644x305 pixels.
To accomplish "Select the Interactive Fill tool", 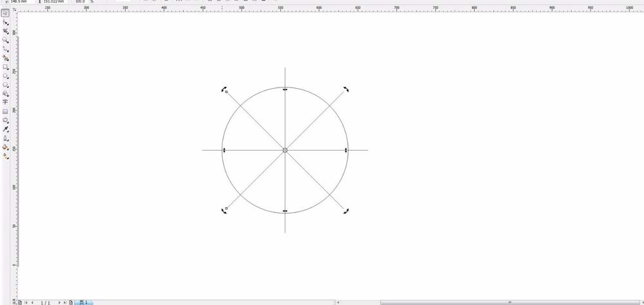I will click(5, 156).
